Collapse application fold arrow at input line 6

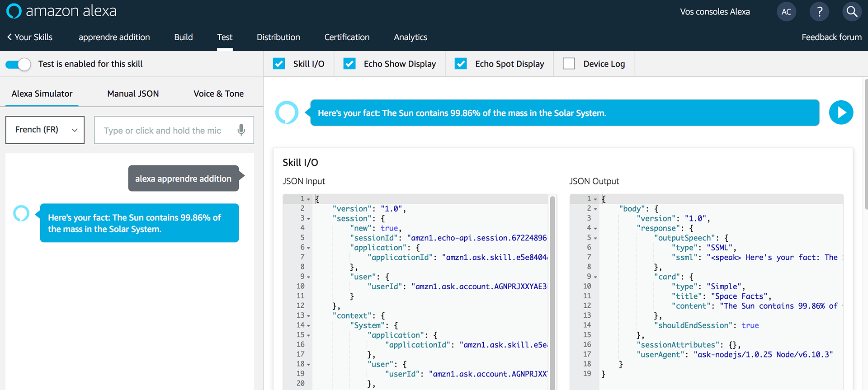click(x=308, y=248)
